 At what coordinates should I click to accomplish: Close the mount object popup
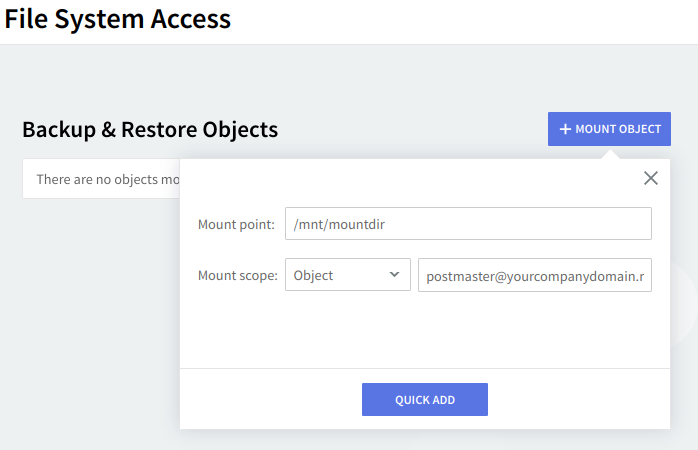point(651,178)
